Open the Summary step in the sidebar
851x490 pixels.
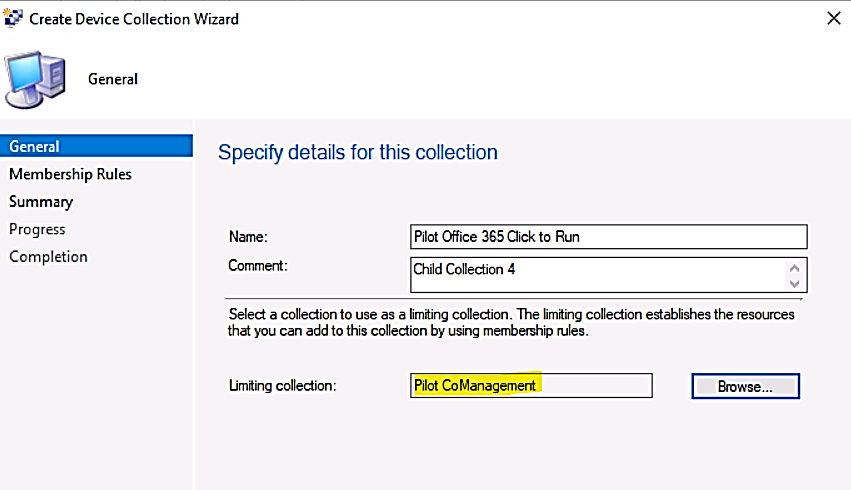pyautogui.click(x=41, y=202)
